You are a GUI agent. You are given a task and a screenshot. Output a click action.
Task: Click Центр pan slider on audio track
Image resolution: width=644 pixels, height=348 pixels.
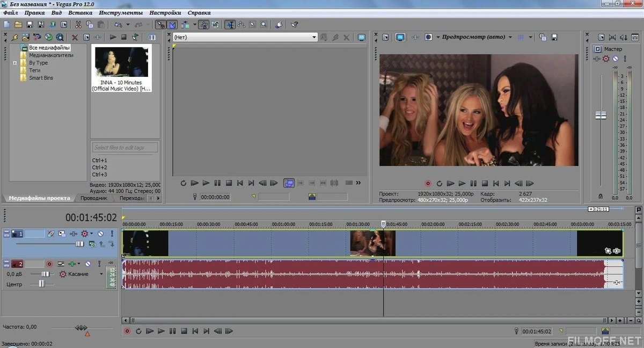point(42,285)
